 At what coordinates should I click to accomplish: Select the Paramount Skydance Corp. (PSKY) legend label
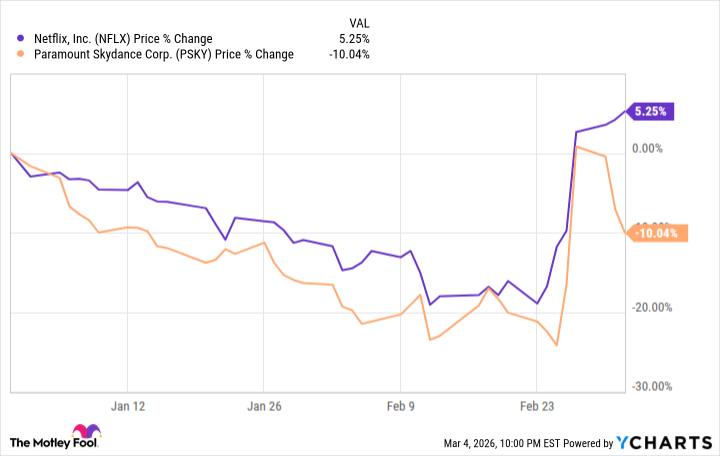tap(164, 54)
